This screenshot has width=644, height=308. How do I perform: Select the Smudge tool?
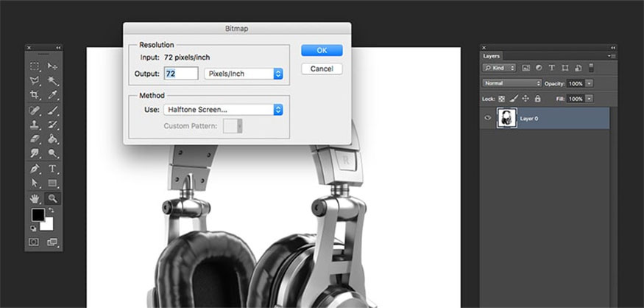tap(35, 153)
